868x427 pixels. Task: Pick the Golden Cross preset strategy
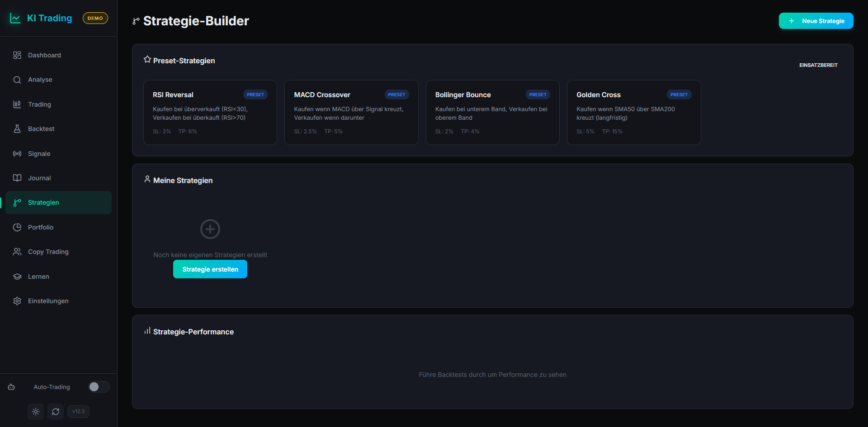[633, 113]
